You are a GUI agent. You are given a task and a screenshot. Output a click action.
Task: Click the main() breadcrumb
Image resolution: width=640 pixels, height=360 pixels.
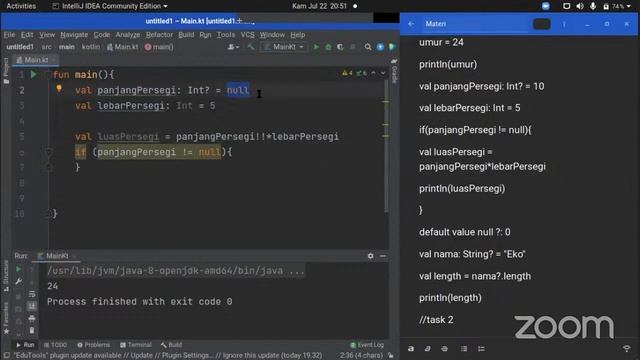coord(159,47)
